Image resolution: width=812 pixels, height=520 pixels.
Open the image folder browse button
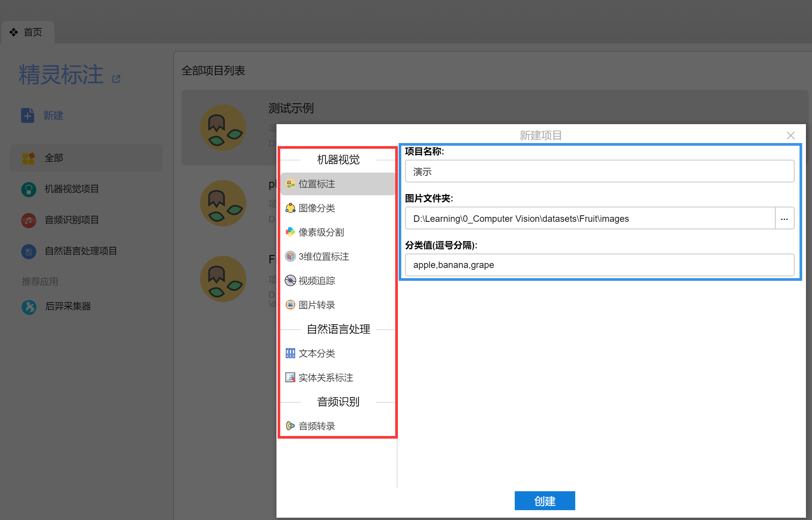(x=784, y=218)
